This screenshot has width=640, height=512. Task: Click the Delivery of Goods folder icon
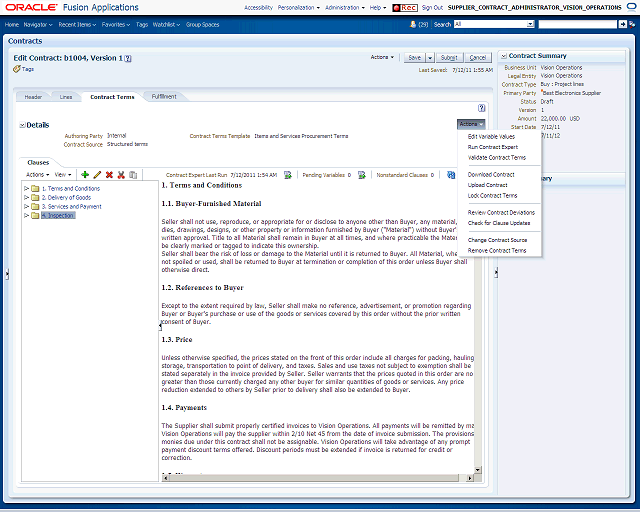coord(35,198)
